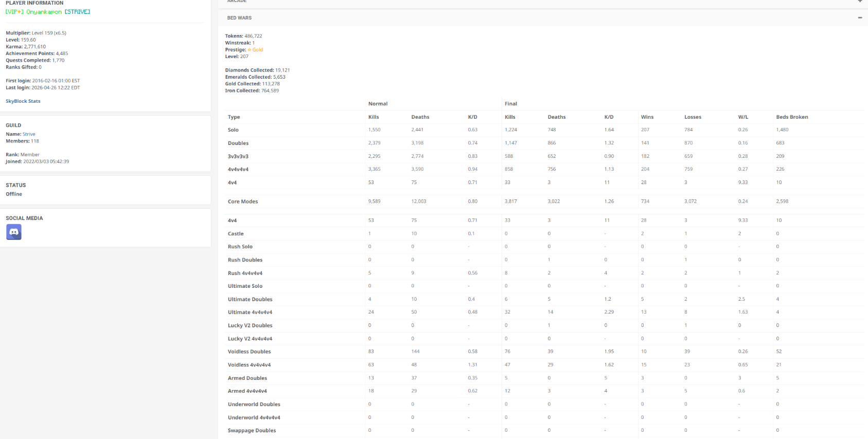Select the Castle row label
This screenshot has width=868, height=439.
click(236, 234)
